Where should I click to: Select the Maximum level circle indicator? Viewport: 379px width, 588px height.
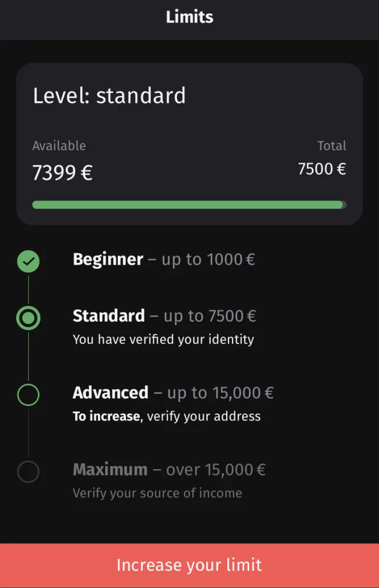tap(28, 471)
